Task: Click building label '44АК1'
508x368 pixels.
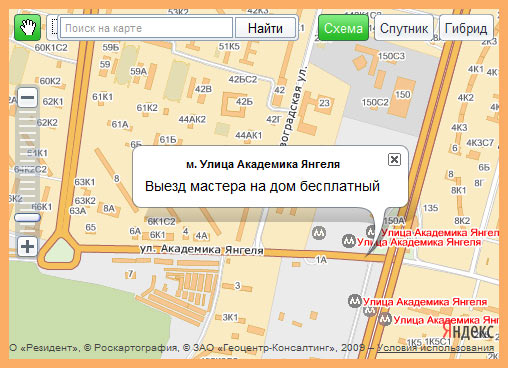Action: click(x=249, y=135)
